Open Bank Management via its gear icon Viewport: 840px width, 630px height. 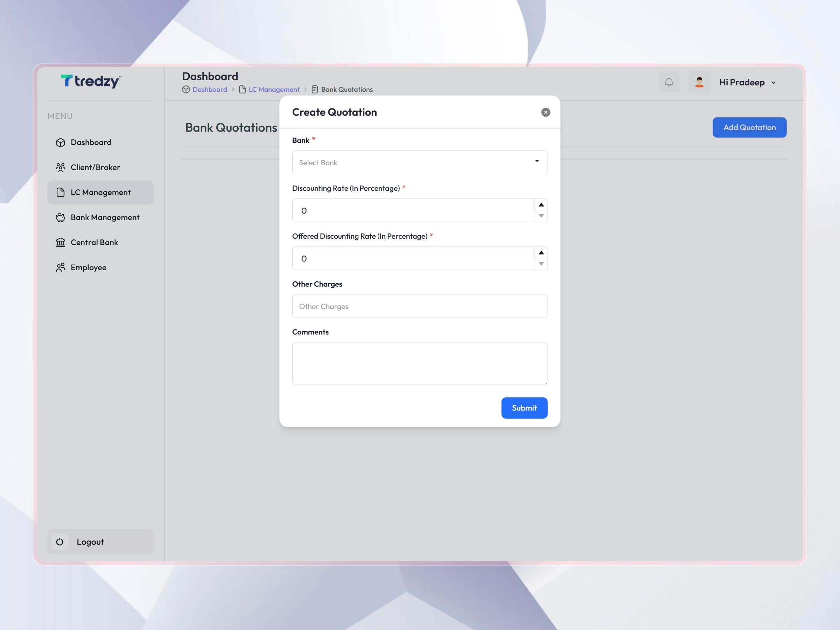[61, 217]
